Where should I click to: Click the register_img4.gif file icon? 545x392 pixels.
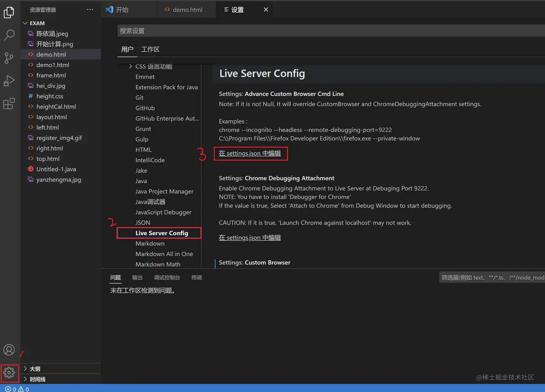click(x=31, y=138)
